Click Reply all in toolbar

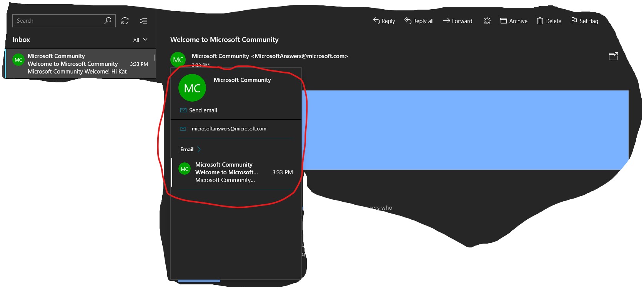coord(419,21)
